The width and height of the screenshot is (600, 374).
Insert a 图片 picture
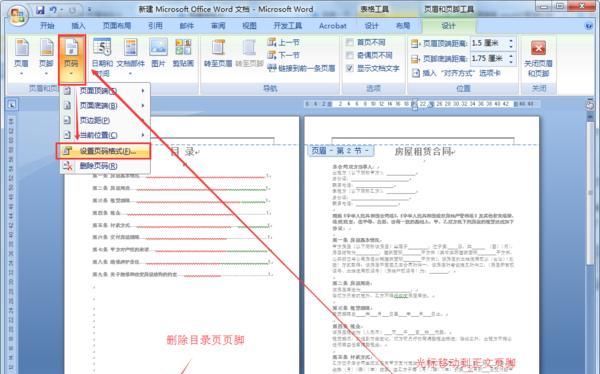pos(158,54)
